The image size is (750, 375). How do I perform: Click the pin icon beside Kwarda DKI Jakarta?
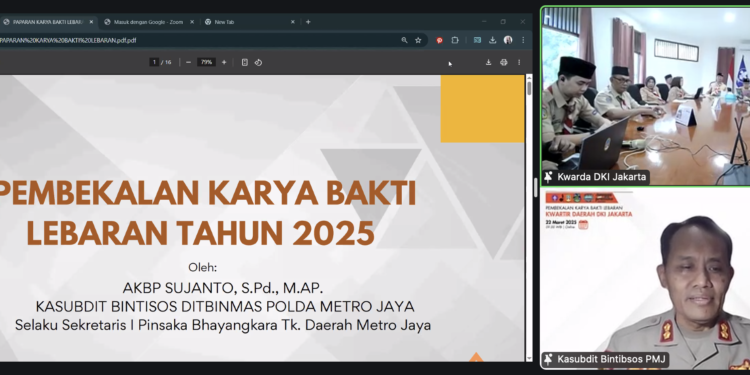pos(549,177)
